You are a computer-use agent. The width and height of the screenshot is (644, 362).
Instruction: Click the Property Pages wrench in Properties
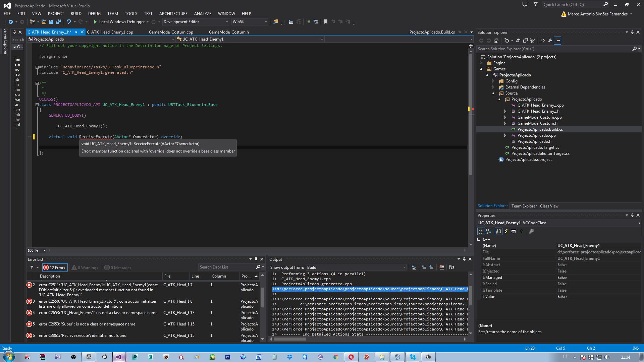531,231
